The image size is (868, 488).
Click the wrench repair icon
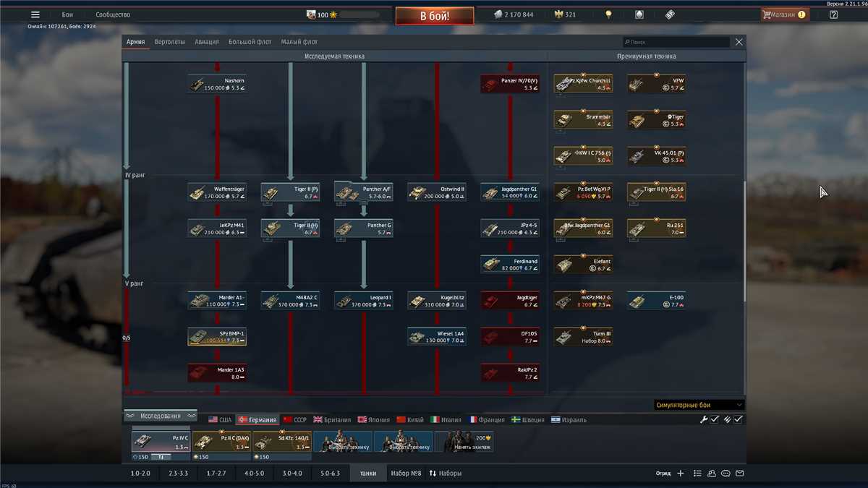click(x=703, y=419)
